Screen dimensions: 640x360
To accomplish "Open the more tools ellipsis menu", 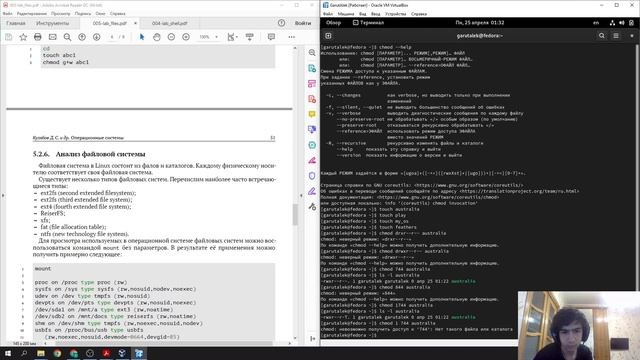I will (x=291, y=37).
